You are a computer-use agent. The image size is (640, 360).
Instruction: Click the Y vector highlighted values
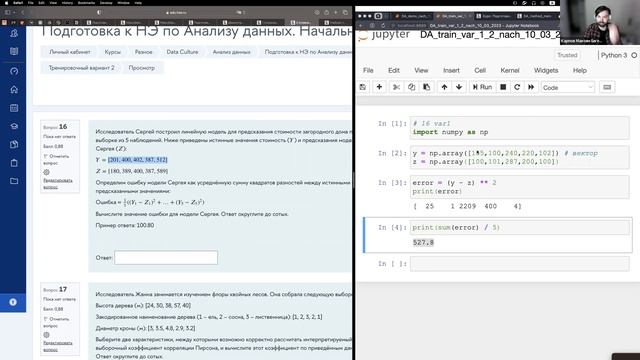point(138,160)
